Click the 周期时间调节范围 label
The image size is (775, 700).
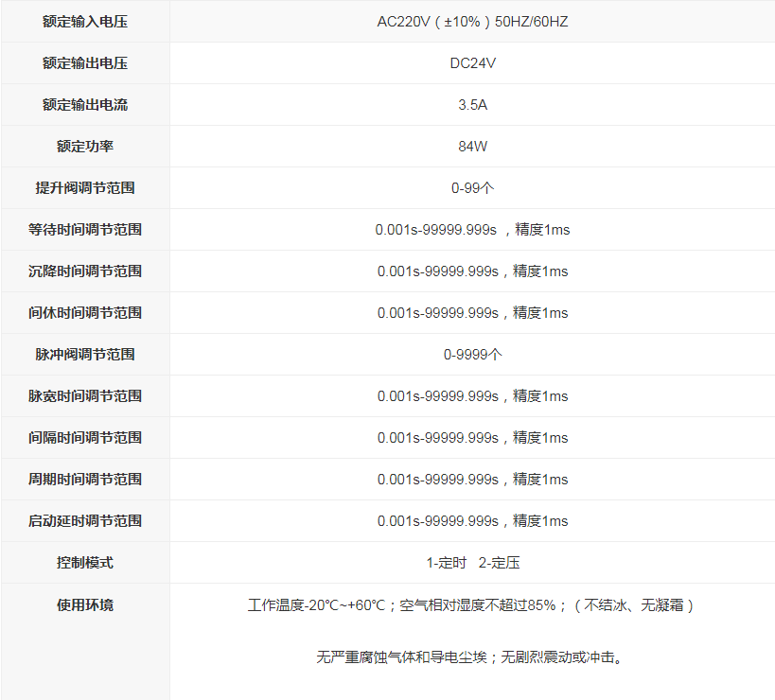84,479
